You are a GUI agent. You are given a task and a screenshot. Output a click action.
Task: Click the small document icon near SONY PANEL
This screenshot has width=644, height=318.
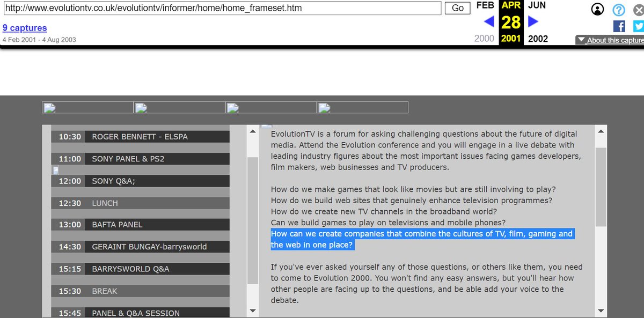click(x=55, y=170)
